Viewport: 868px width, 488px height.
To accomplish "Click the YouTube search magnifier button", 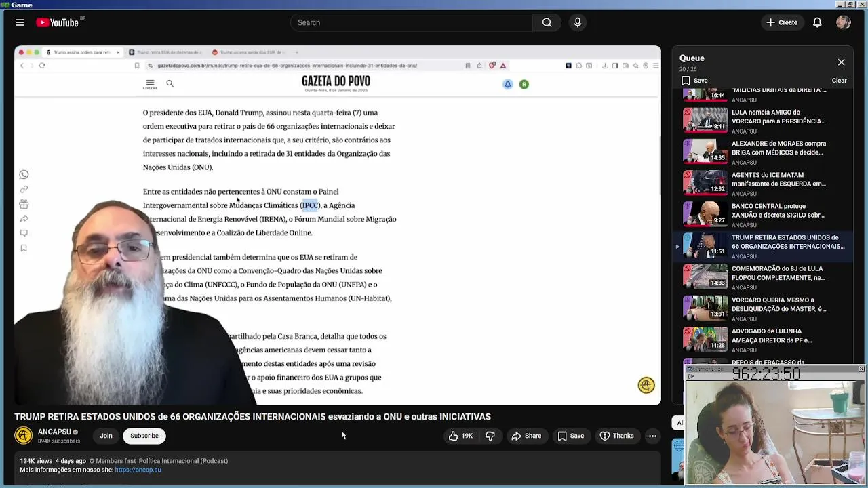I will point(547,22).
